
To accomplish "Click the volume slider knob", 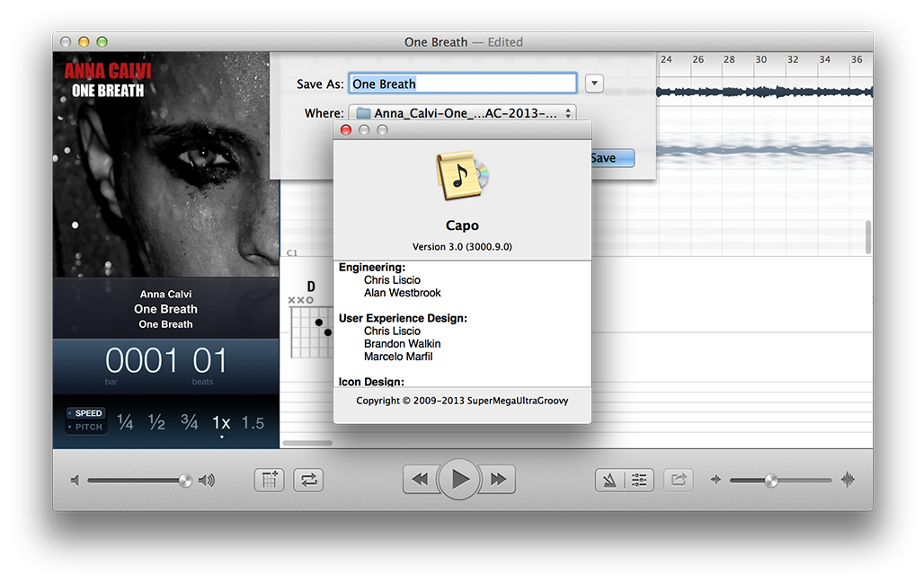I will (x=185, y=481).
